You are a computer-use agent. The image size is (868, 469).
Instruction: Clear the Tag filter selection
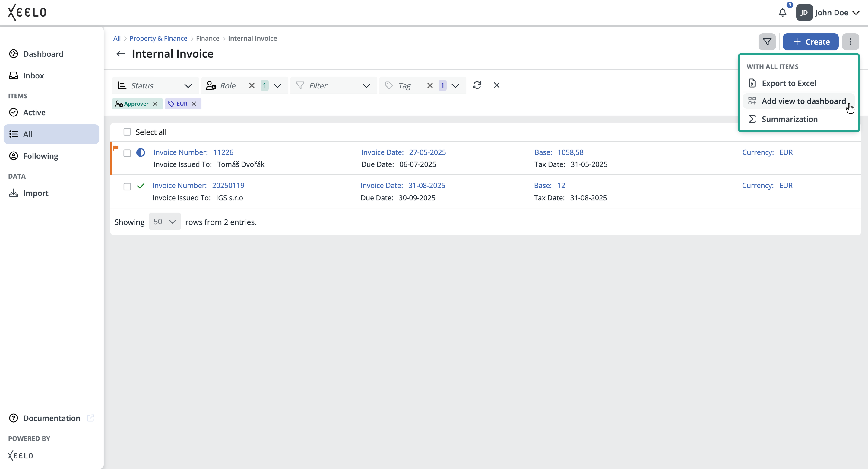pyautogui.click(x=429, y=86)
